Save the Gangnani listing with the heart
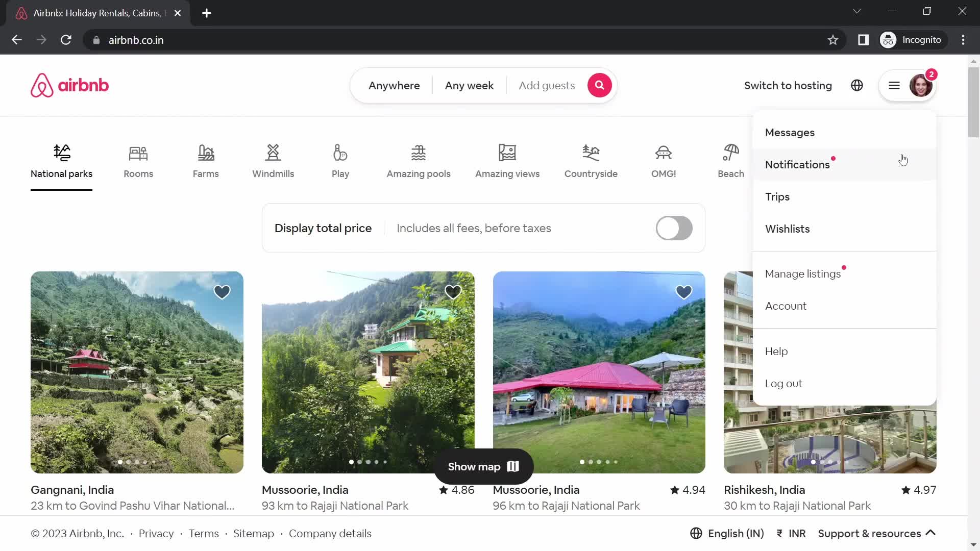Image resolution: width=980 pixels, height=551 pixels. [222, 291]
